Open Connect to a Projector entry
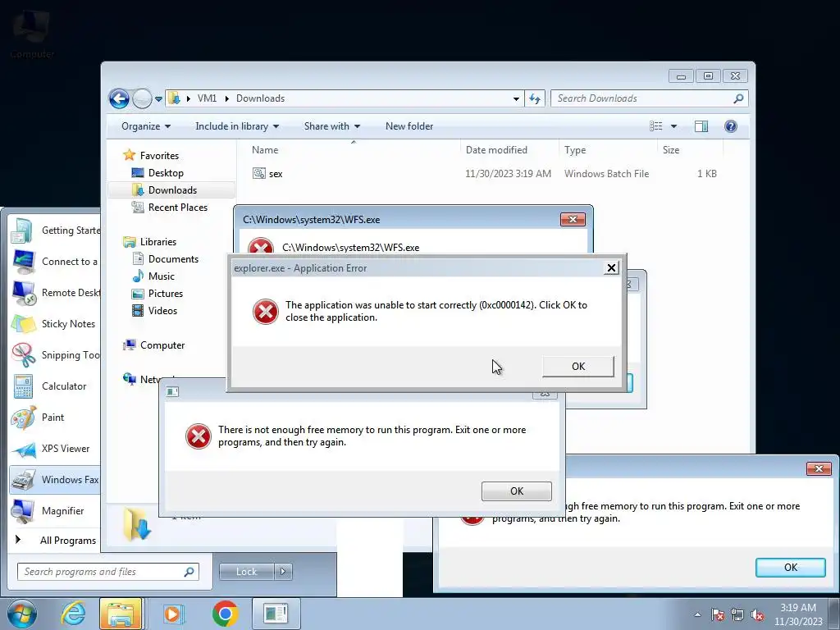 (x=56, y=262)
